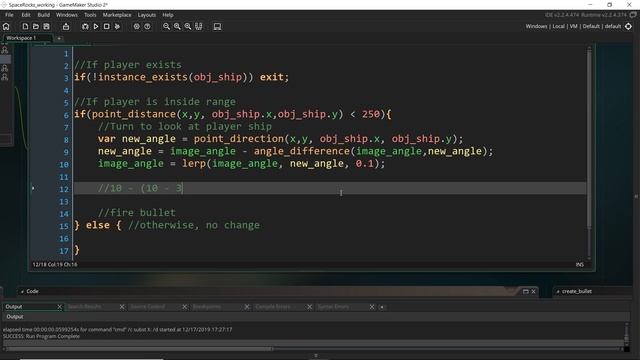Open the Start Page home icon
The height and width of the screenshot is (360, 640).
(x=6, y=27)
